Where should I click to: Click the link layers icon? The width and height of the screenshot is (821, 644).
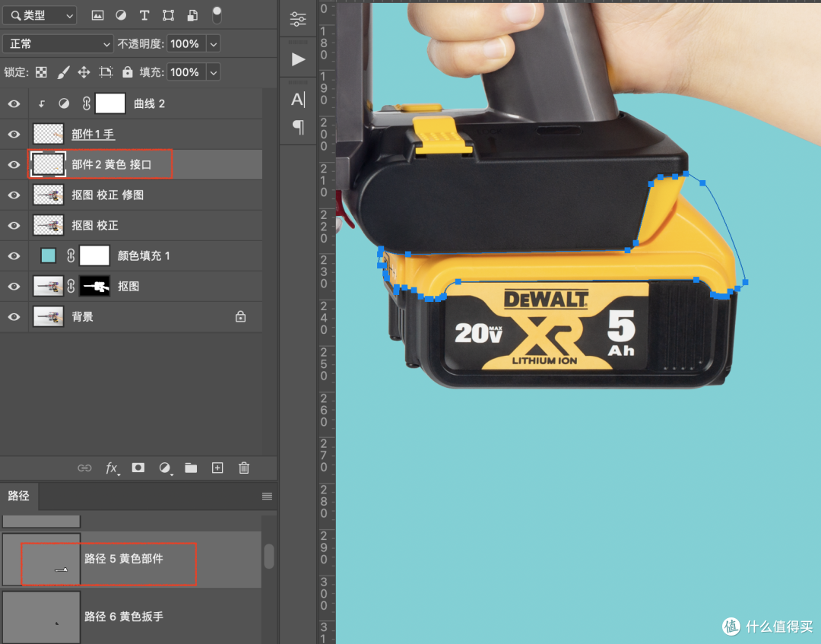84,468
